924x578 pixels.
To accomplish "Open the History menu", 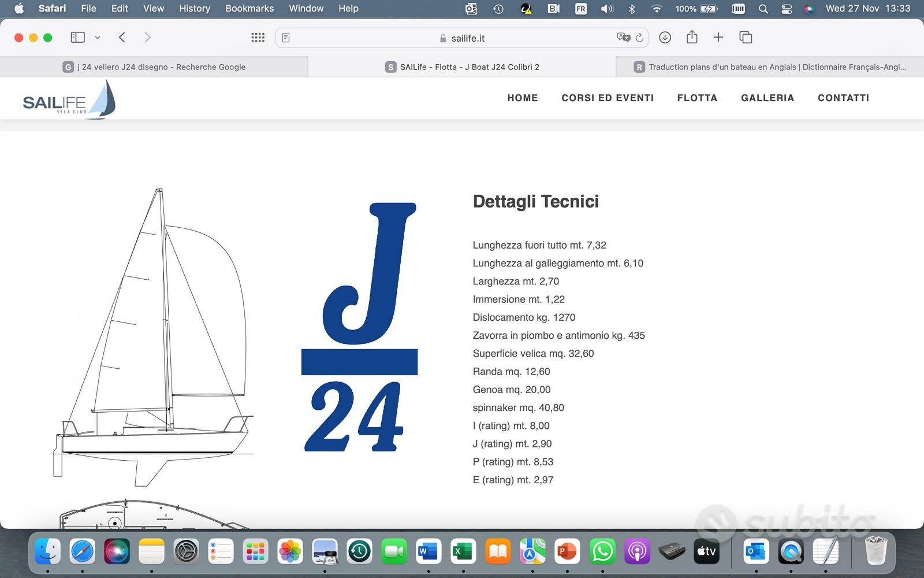I will (x=195, y=9).
